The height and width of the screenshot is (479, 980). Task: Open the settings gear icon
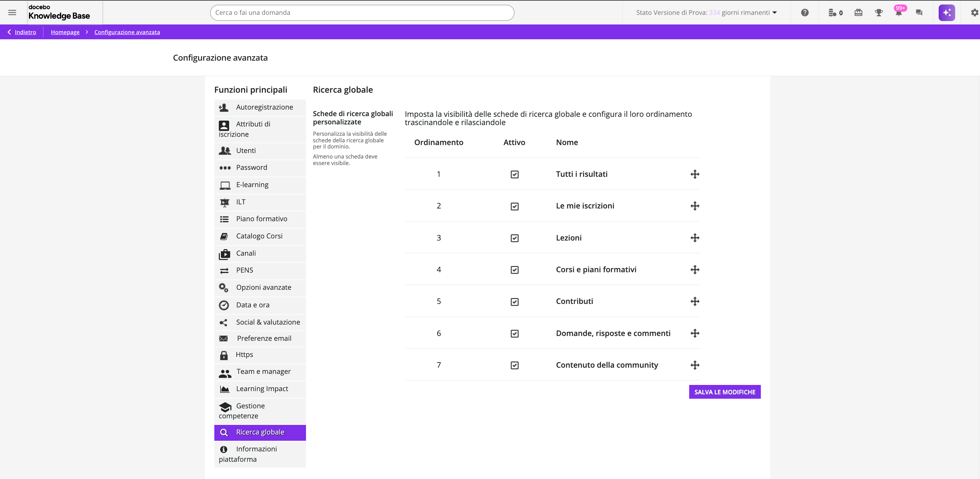pyautogui.click(x=974, y=12)
